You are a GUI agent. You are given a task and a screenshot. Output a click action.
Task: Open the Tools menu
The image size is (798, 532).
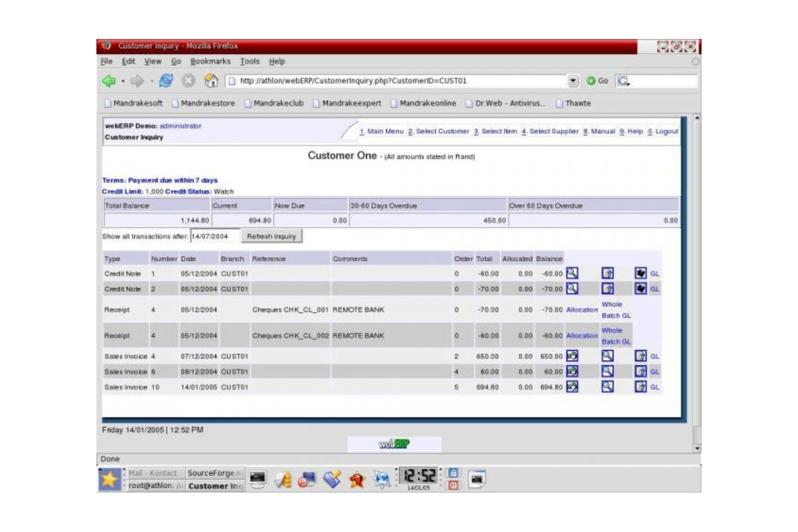click(x=250, y=61)
